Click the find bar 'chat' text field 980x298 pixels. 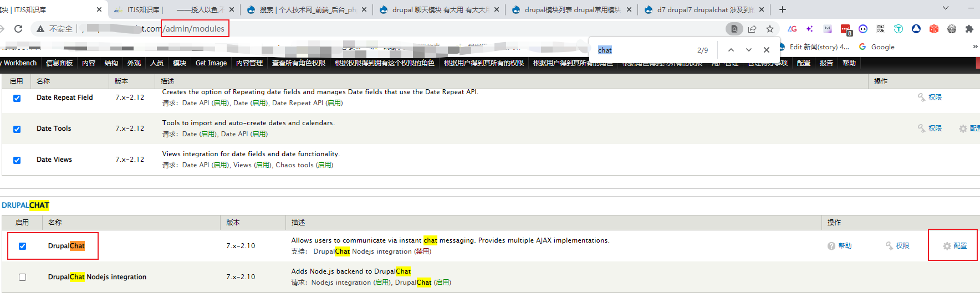(643, 50)
